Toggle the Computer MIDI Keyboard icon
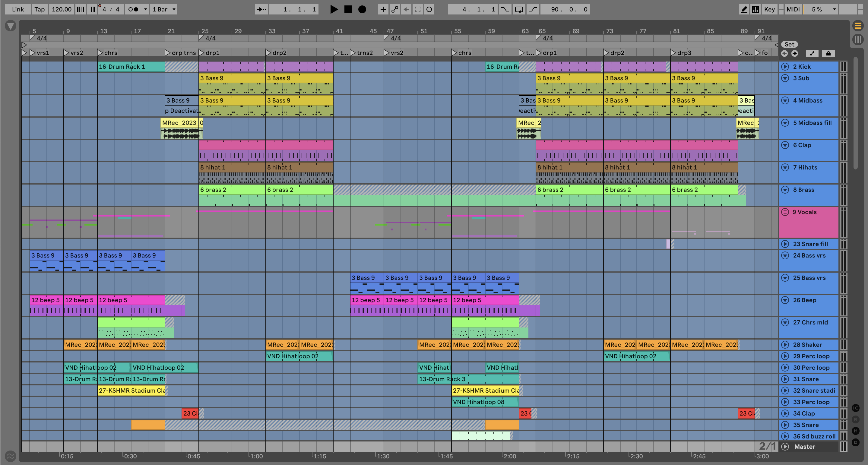 point(756,9)
